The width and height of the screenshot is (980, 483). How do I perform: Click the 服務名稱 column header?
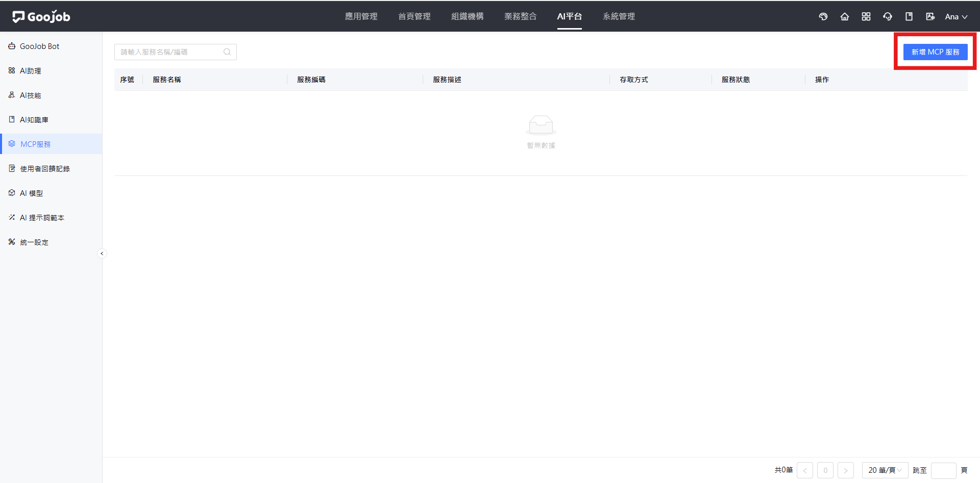pyautogui.click(x=167, y=80)
